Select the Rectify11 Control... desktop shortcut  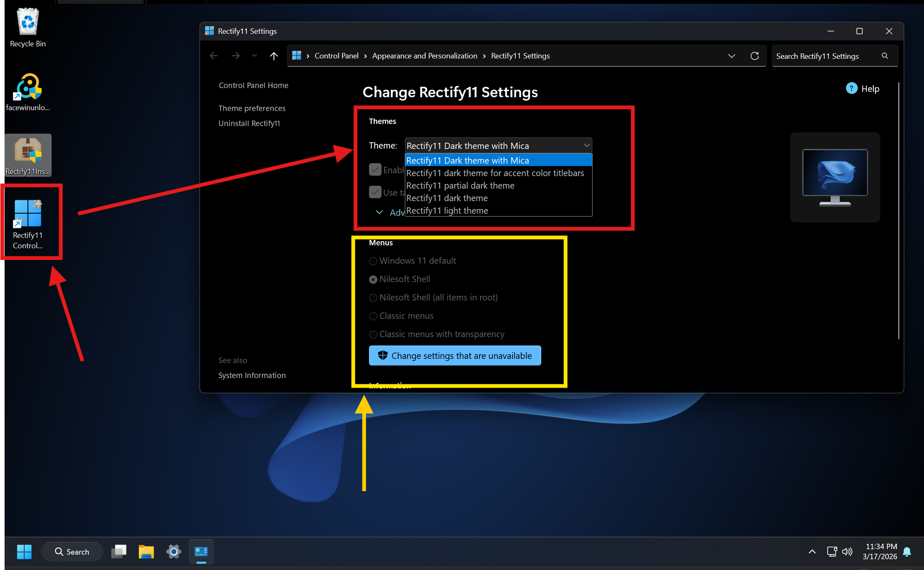[28, 224]
